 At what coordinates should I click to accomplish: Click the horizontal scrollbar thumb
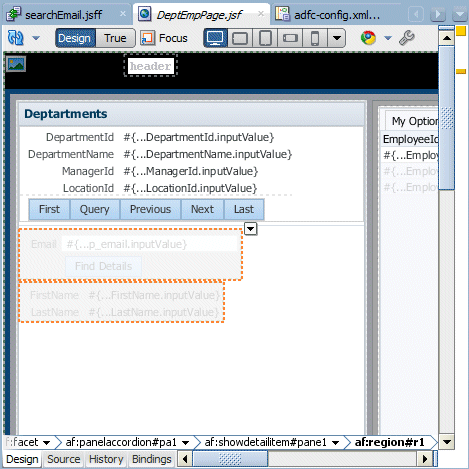pyautogui.click(x=230, y=459)
